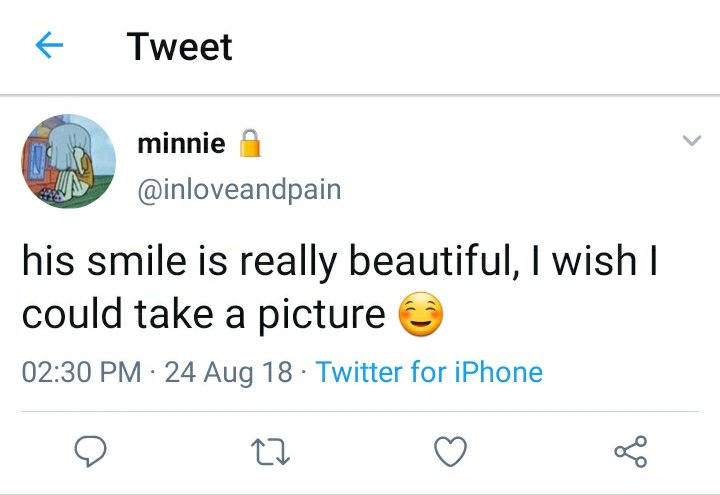Share the tweet via share icon
Image resolution: width=720 pixels, height=495 pixels.
point(631,451)
